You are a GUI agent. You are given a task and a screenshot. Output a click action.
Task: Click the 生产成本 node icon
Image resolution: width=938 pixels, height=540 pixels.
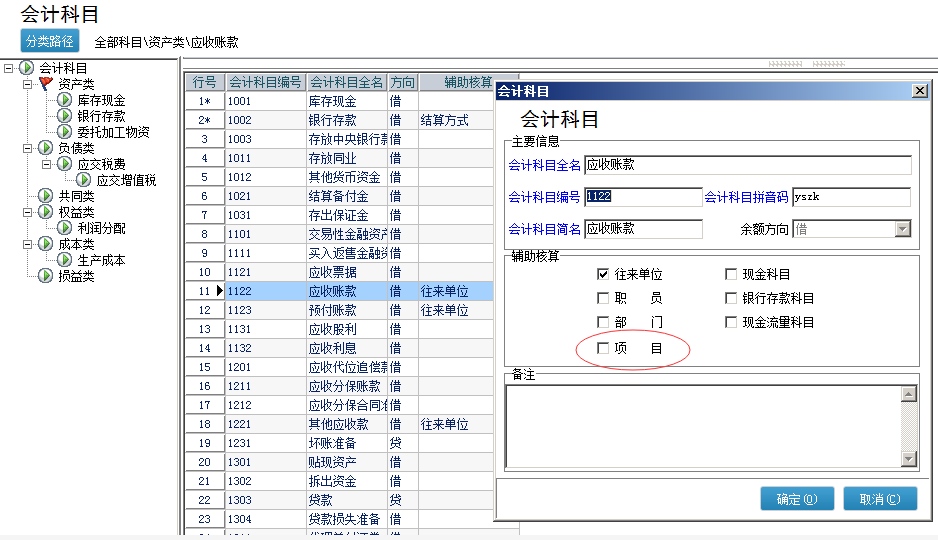(x=65, y=260)
